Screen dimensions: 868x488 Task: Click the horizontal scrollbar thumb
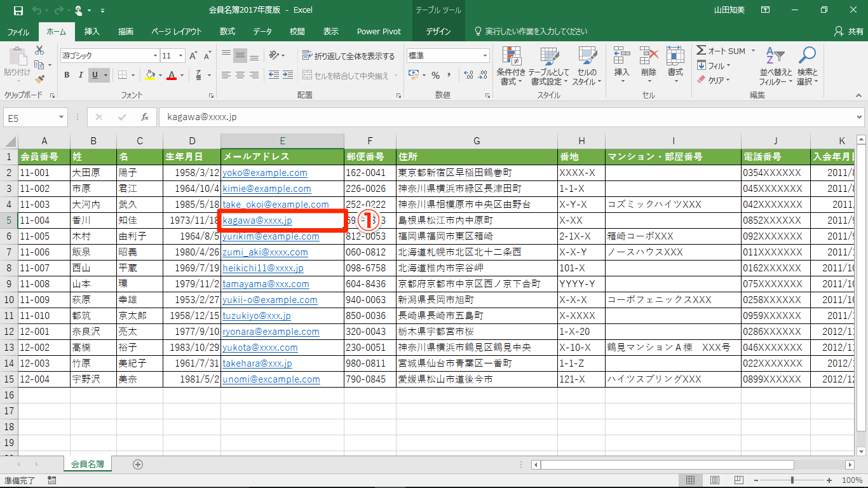pyautogui.click(x=667, y=464)
